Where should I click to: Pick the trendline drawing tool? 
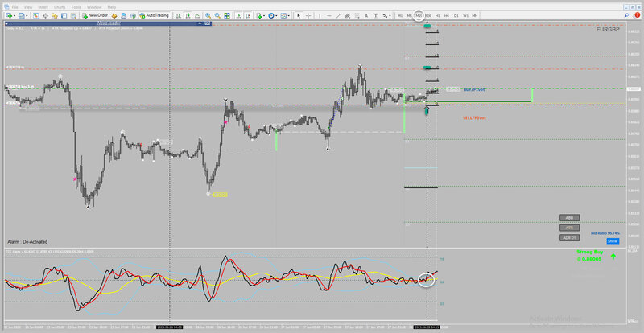tap(338, 15)
